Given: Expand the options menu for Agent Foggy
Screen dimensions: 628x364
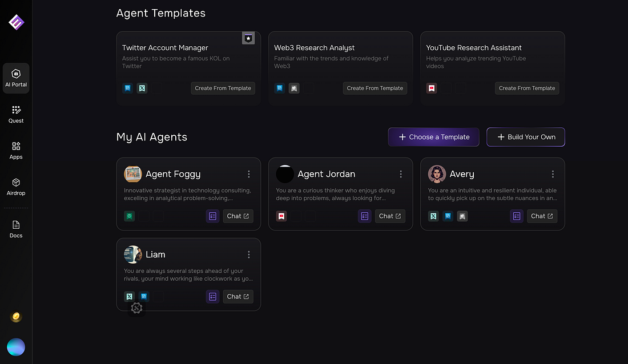Looking at the screenshot, I should pos(249,174).
